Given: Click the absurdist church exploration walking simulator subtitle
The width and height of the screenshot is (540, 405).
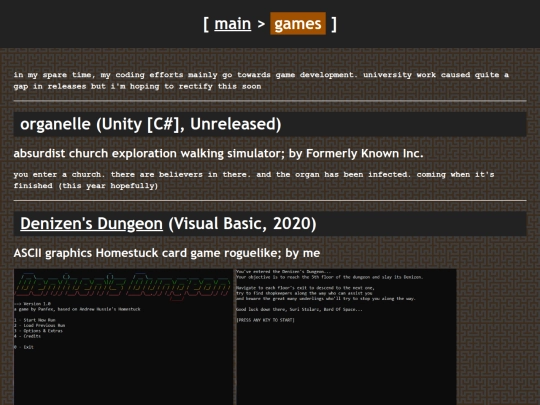Looking at the screenshot, I should (x=218, y=153).
